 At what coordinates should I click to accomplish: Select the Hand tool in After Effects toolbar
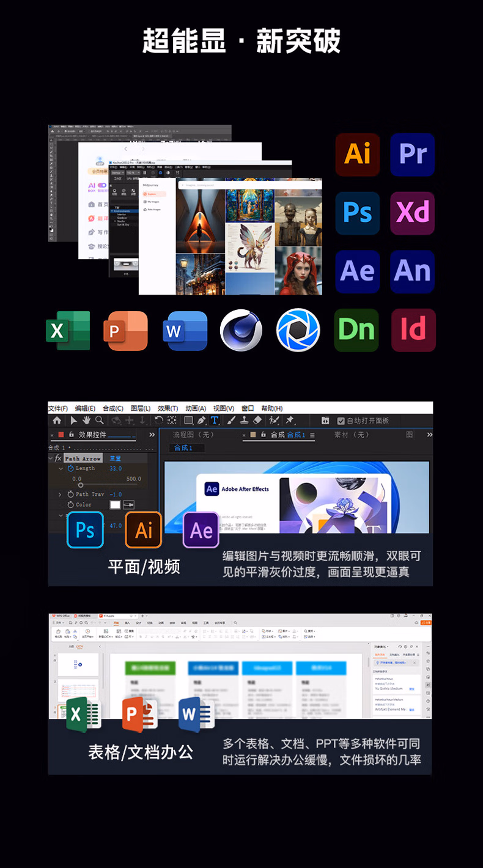[x=86, y=421]
